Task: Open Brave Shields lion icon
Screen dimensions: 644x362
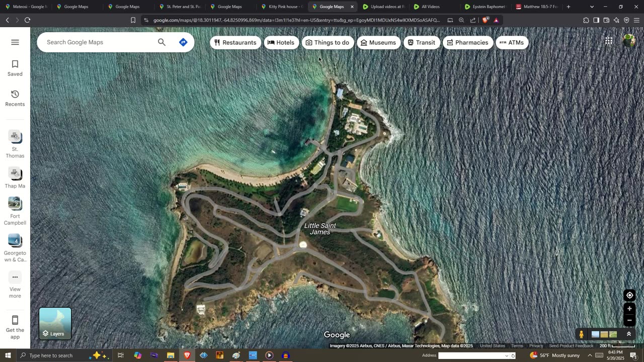Action: [485, 20]
